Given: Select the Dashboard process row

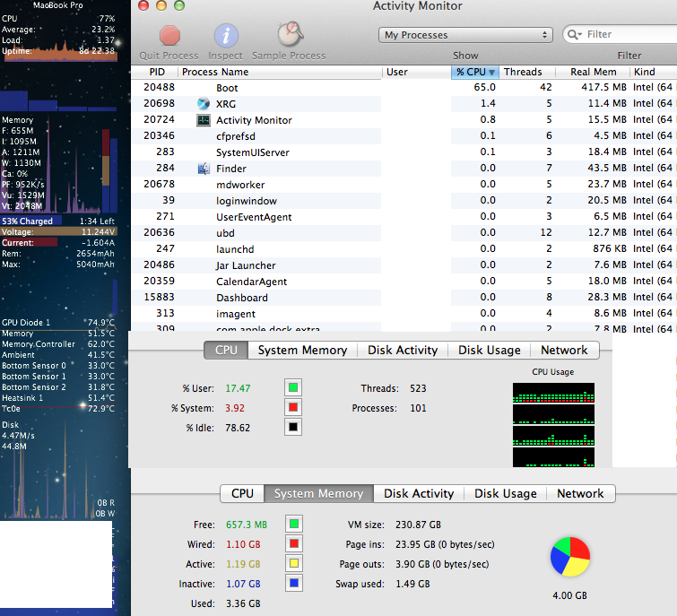Looking at the screenshot, I should [404, 298].
